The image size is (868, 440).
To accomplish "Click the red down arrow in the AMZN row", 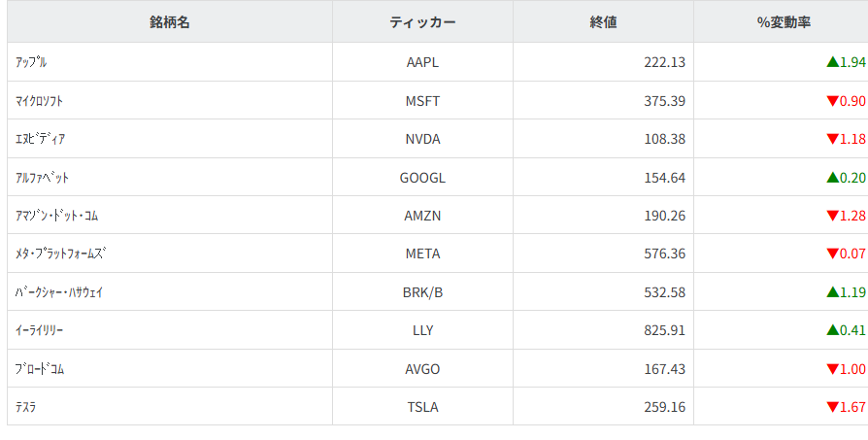I will coord(832,216).
